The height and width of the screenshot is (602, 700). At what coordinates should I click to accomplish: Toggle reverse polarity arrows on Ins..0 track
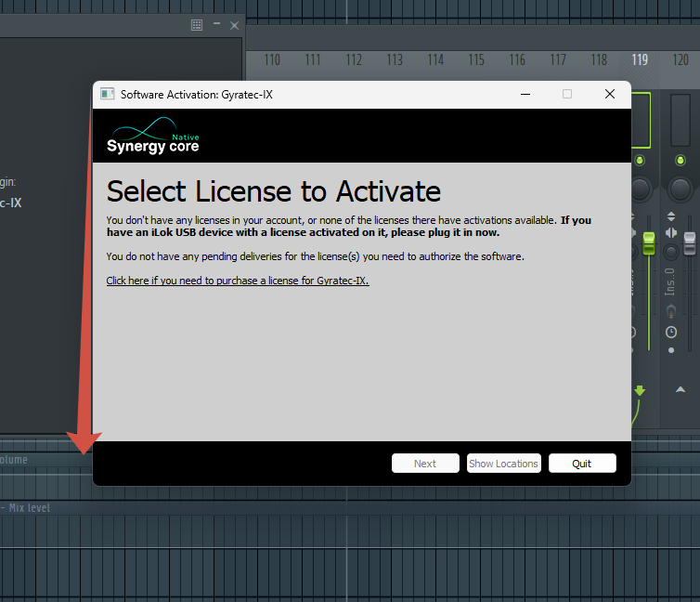pyautogui.click(x=671, y=217)
